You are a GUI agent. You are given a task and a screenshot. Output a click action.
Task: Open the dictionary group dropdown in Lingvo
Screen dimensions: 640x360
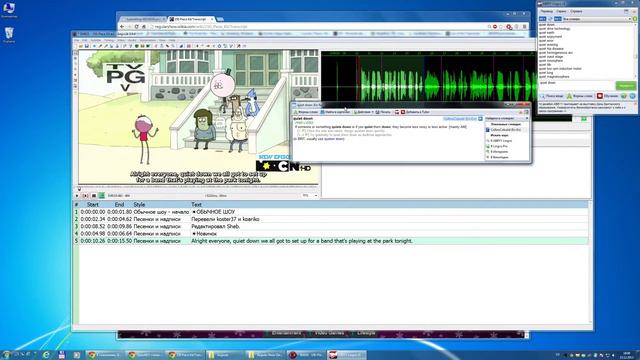point(596,19)
